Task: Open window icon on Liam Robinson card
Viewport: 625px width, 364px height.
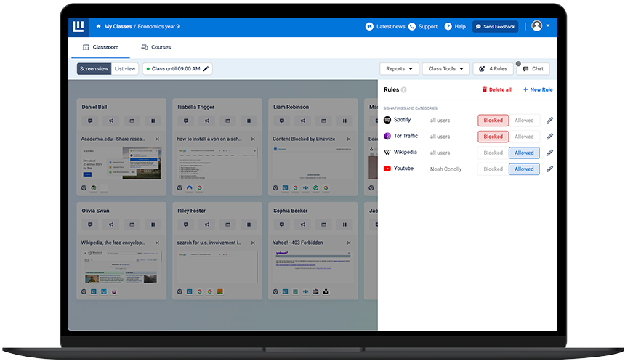Action: tap(323, 121)
